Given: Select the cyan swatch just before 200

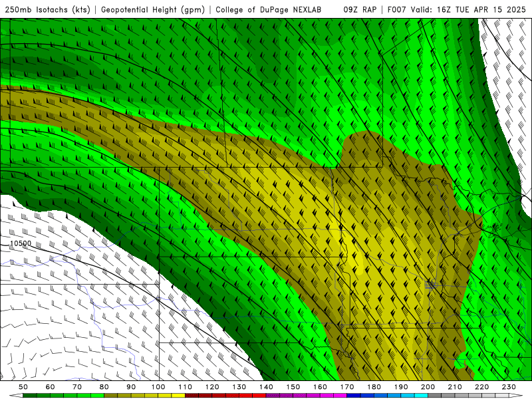Looking at the screenshot, I should pyautogui.click(x=421, y=396).
